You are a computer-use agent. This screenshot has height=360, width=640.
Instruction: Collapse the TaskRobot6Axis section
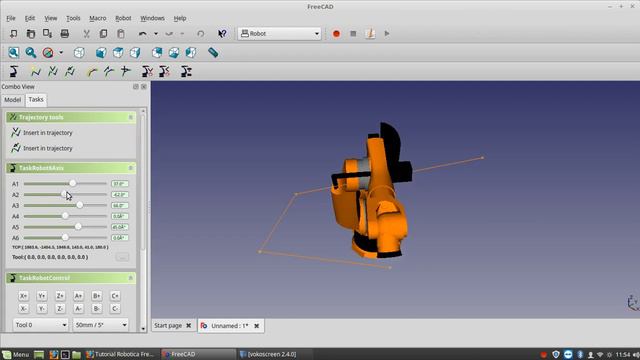131,168
